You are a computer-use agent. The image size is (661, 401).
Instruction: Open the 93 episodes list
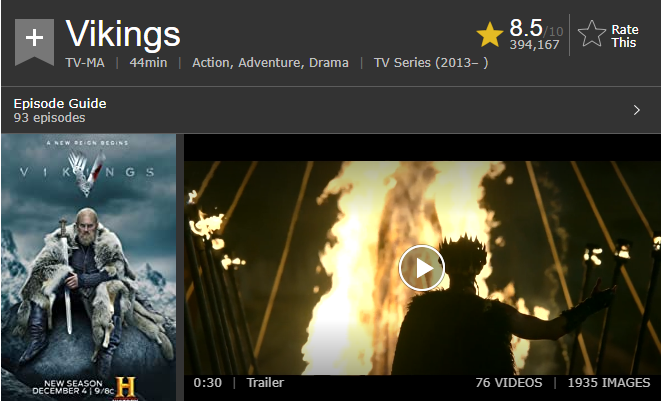49,118
